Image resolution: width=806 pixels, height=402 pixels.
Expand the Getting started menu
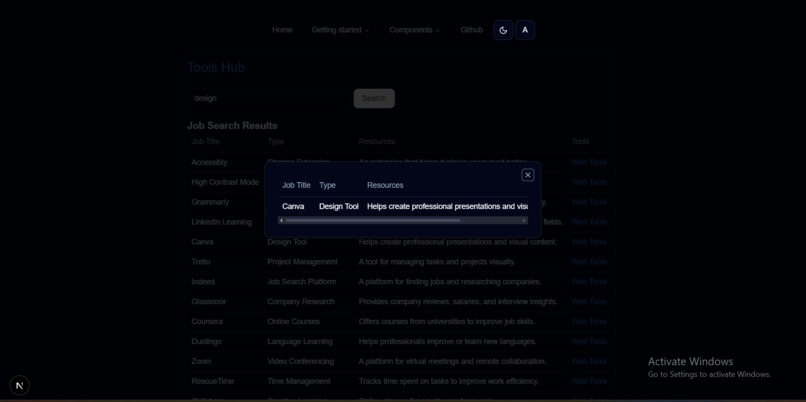(x=340, y=30)
